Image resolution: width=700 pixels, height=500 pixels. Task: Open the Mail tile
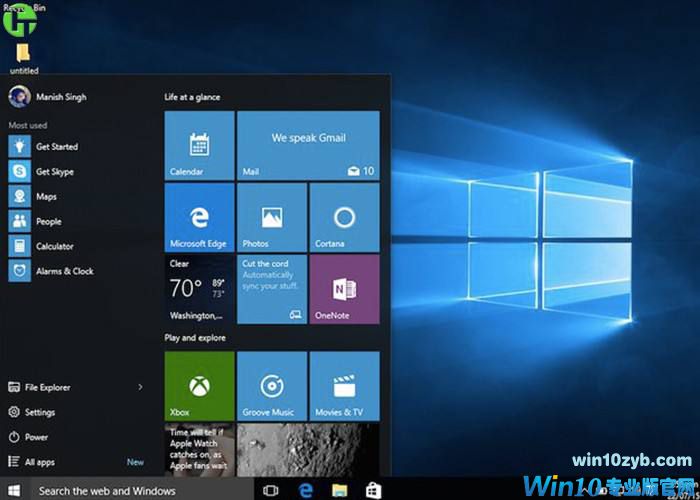coord(308,146)
